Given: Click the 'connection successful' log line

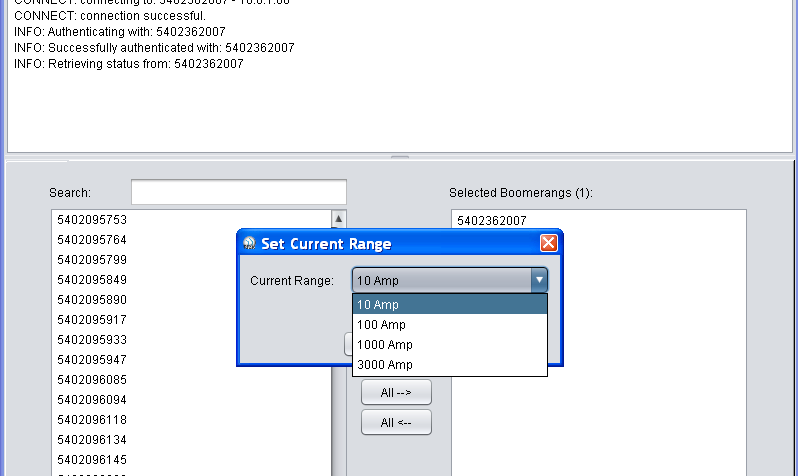Looking at the screenshot, I should click(110, 16).
